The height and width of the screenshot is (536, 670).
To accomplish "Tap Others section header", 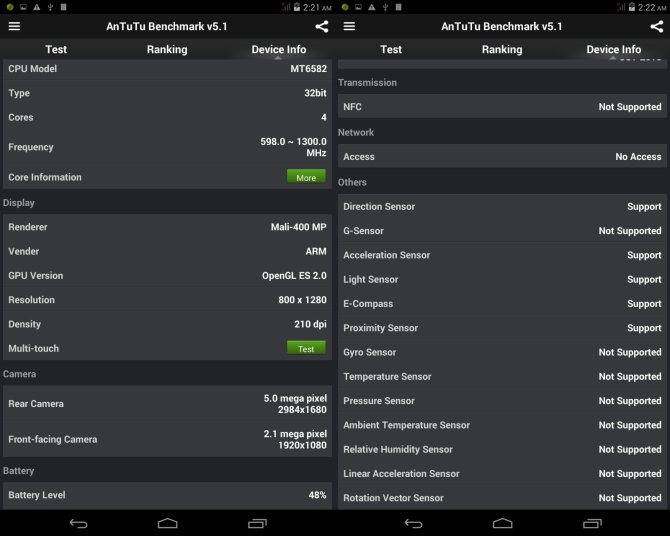I will (x=352, y=183).
